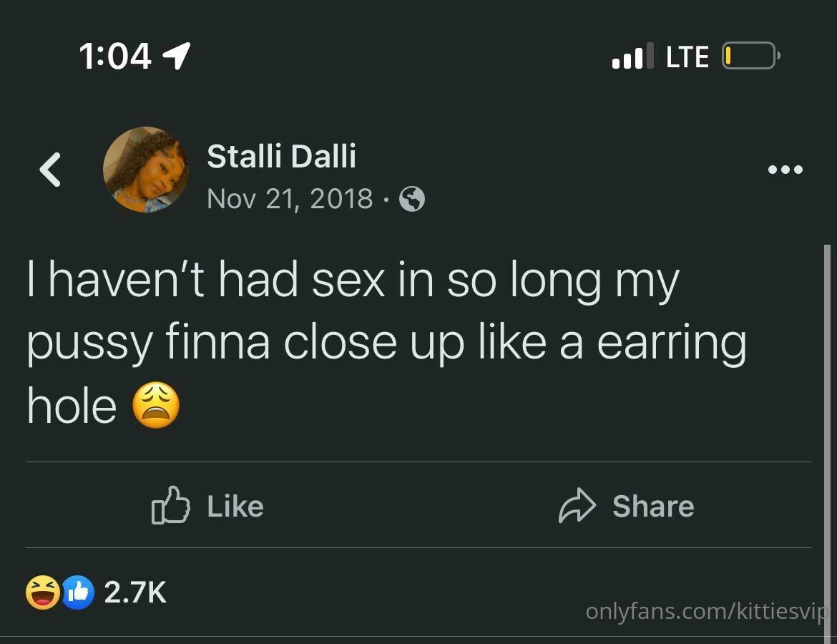Click the blue like reaction badge
The height and width of the screenshot is (644, 837).
(78, 592)
